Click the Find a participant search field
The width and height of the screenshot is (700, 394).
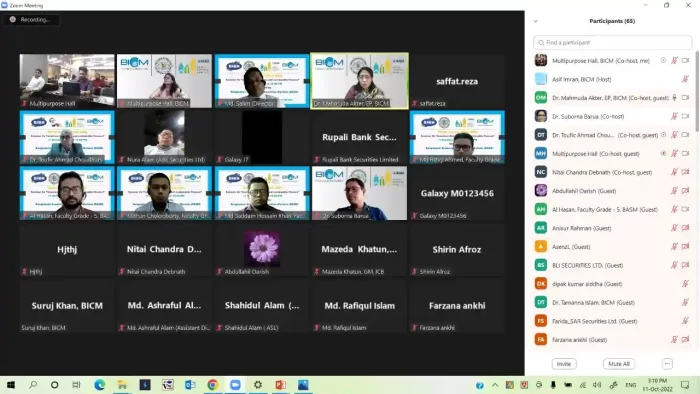[x=612, y=42]
